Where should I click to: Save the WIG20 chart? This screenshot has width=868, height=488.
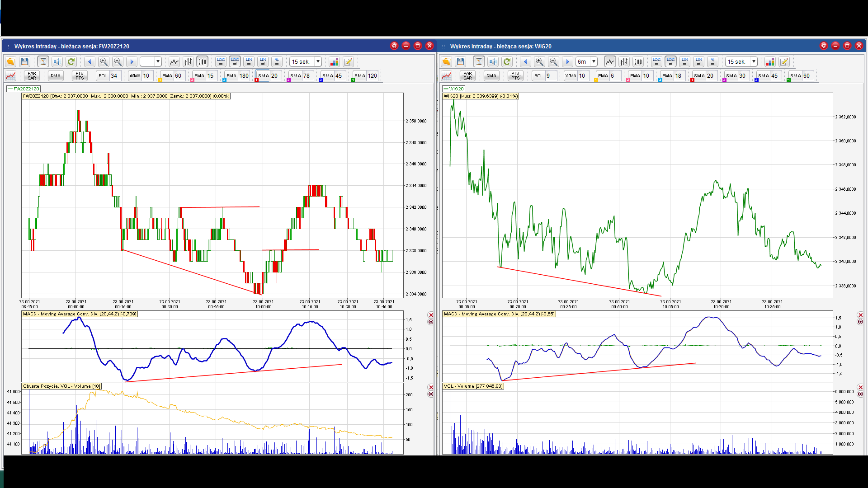[x=461, y=62]
